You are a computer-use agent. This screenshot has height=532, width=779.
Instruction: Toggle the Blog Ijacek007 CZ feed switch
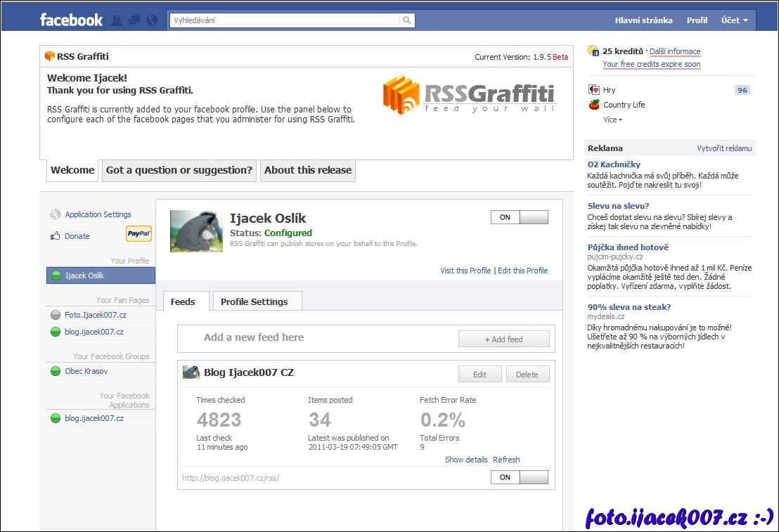click(519, 477)
